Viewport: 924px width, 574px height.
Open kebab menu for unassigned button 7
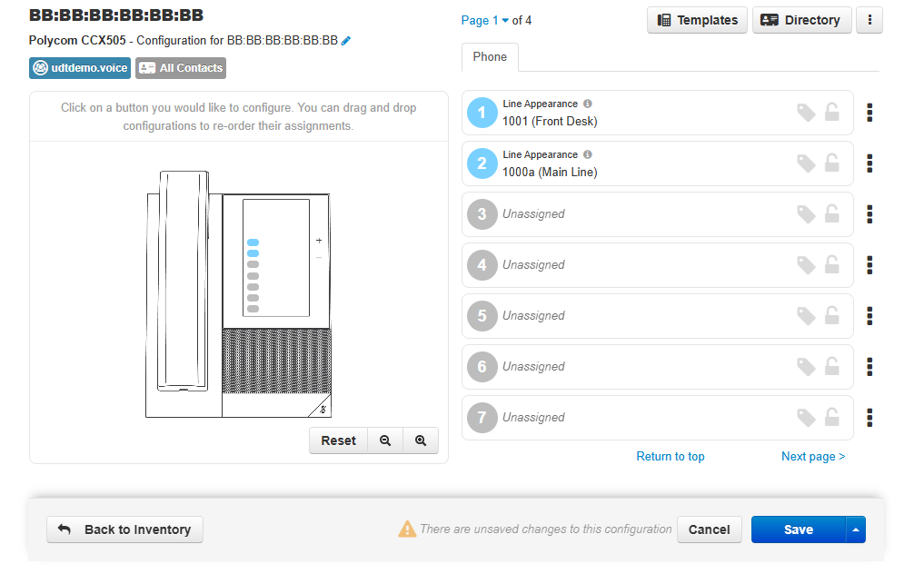[x=869, y=418]
